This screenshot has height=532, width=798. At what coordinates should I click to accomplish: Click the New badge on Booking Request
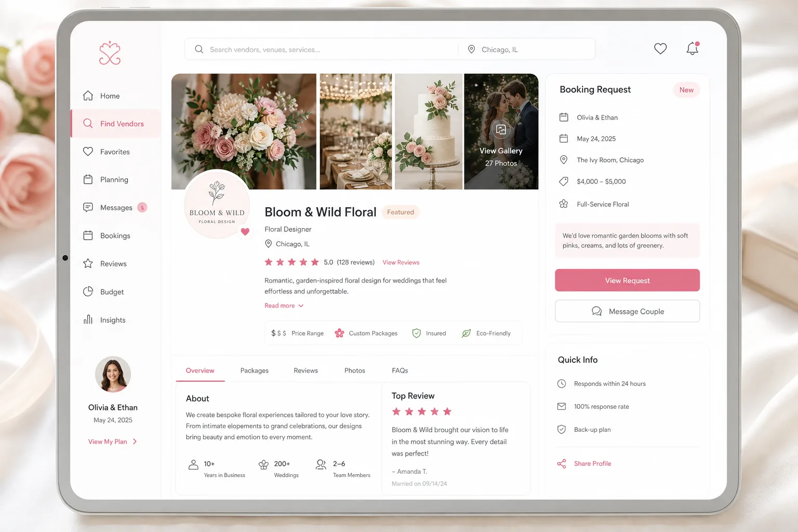(x=686, y=90)
